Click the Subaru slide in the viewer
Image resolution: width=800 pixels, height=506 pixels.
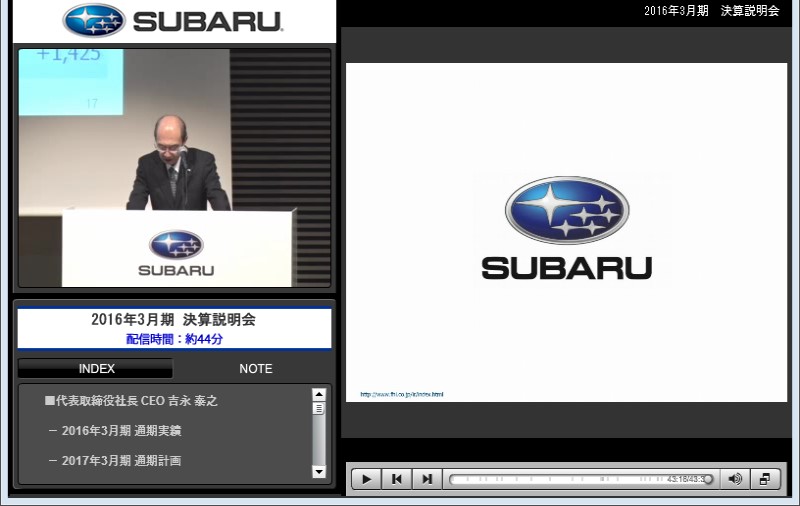(566, 232)
